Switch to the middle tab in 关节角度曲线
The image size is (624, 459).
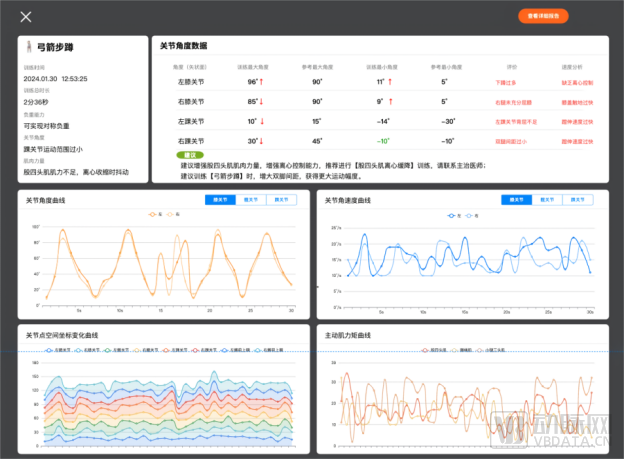(249, 200)
